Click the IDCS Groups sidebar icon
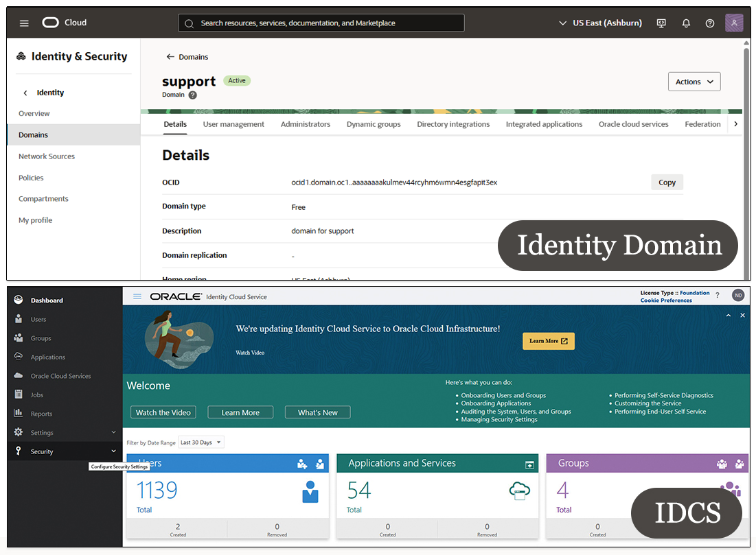This screenshot has height=555, width=756. coord(19,338)
